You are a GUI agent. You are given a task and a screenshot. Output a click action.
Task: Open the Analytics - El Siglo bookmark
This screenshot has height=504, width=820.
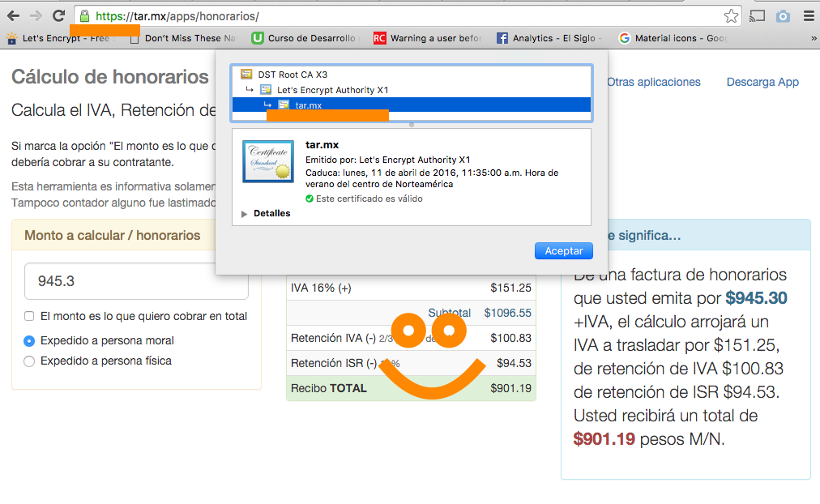(550, 38)
